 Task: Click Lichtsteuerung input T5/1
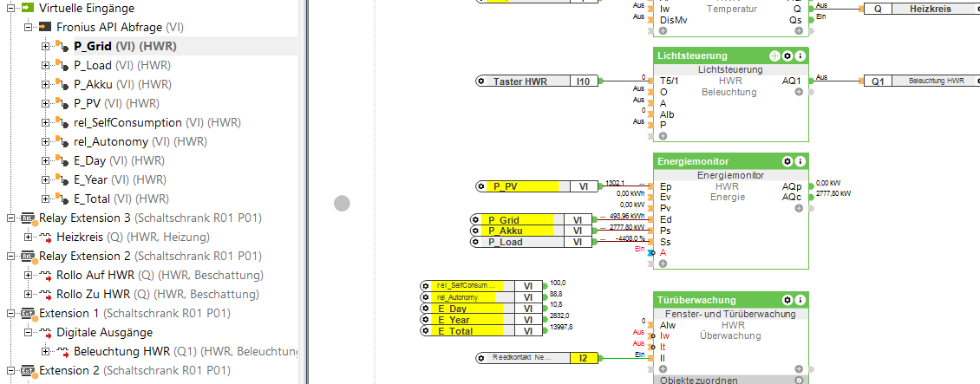click(670, 81)
